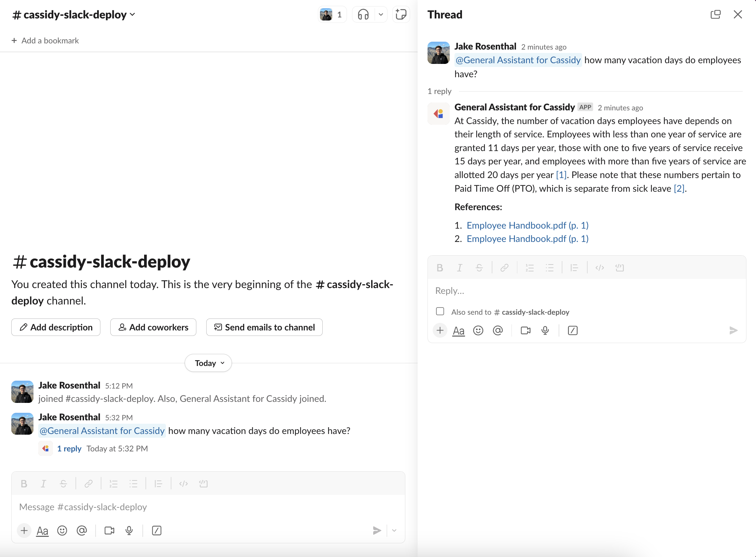Open the thread in a new window
The height and width of the screenshot is (557, 756).
pyautogui.click(x=716, y=14)
